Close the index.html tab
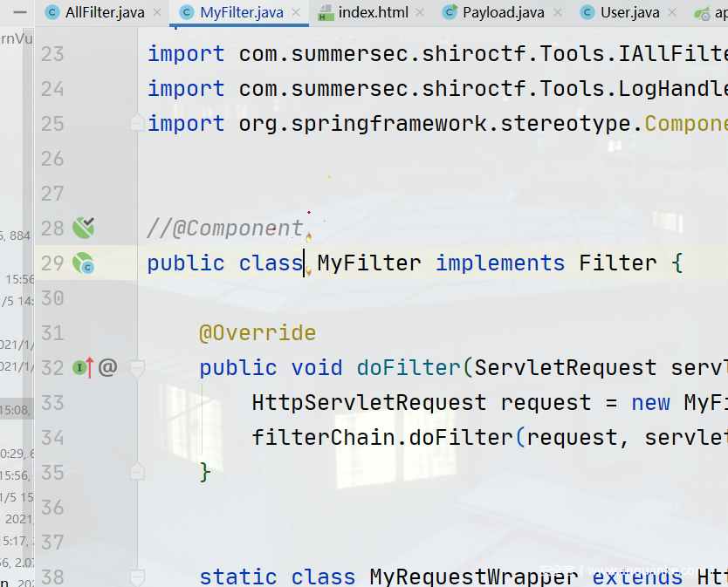Viewport: 728px width, 587px height. pos(420,12)
